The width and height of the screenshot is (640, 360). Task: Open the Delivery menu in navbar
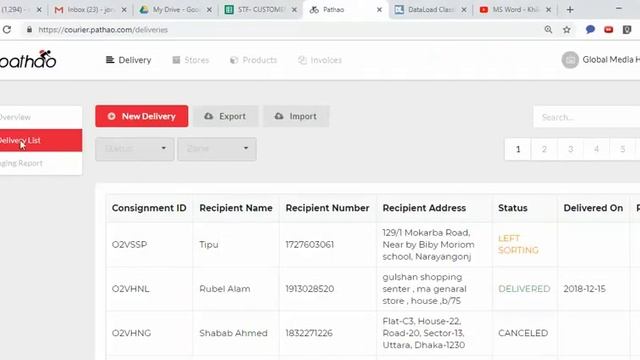pyautogui.click(x=129, y=60)
